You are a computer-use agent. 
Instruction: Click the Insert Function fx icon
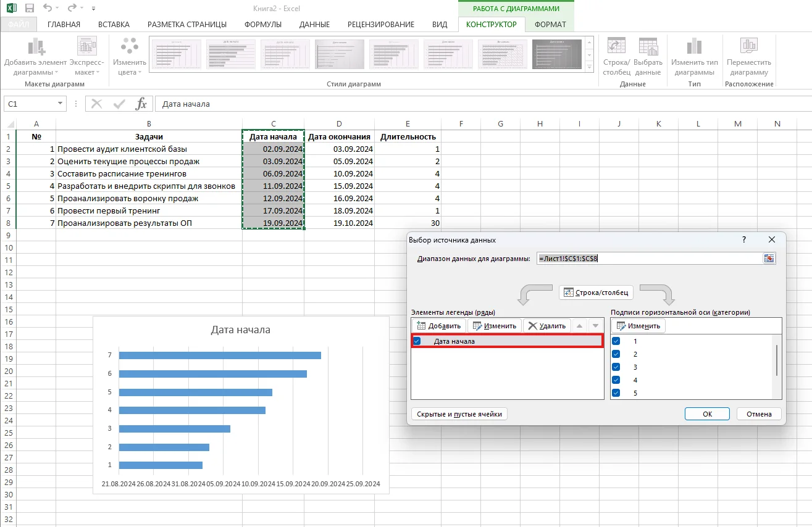coord(141,104)
